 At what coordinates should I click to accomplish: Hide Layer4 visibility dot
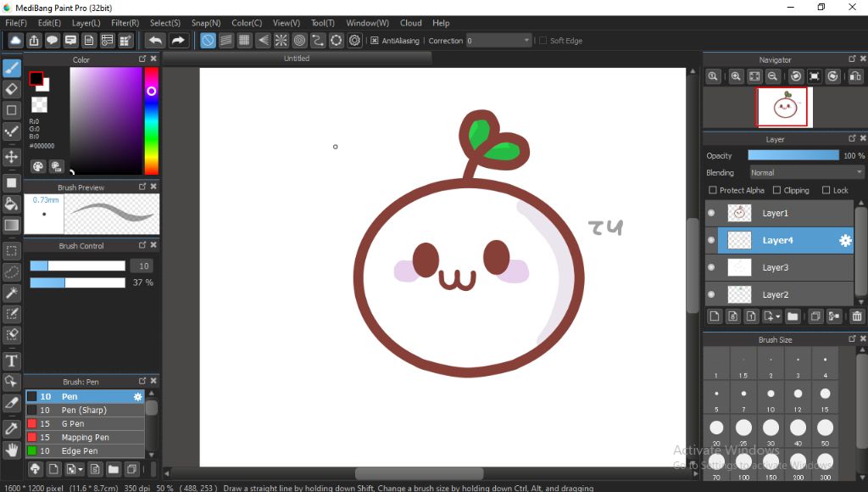(x=711, y=240)
